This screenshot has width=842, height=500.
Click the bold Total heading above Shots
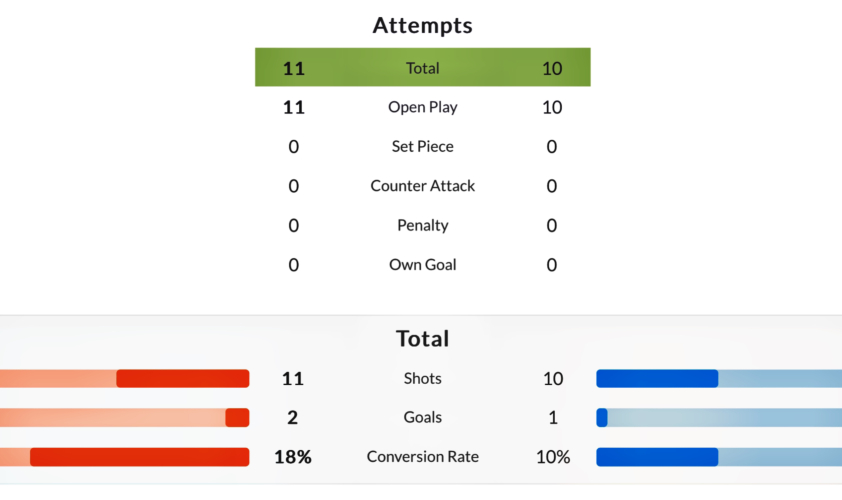pyautogui.click(x=422, y=338)
